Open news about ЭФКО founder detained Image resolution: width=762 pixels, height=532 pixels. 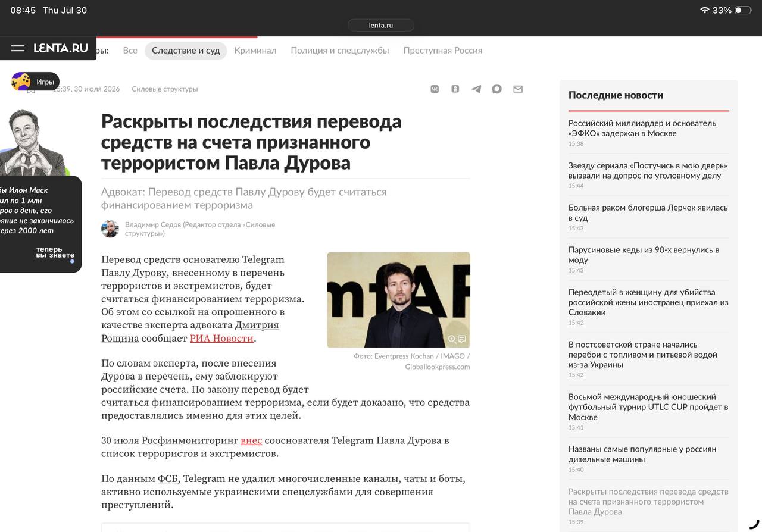(642, 128)
